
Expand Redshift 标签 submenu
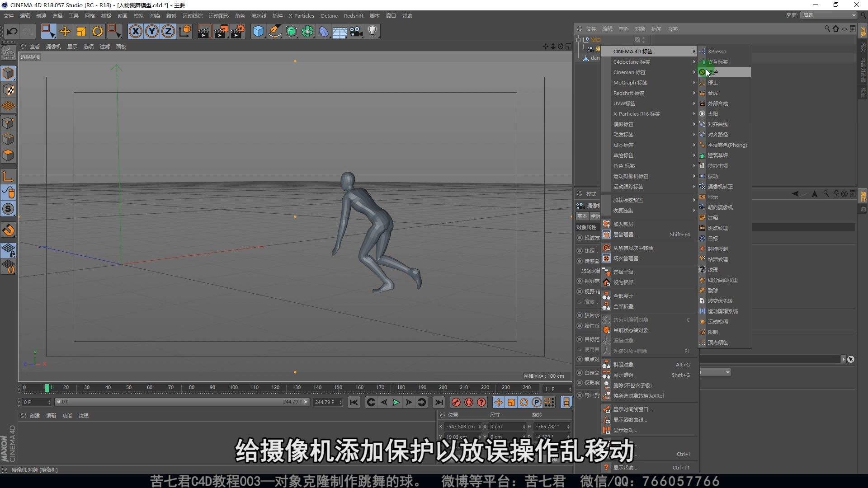pyautogui.click(x=649, y=93)
